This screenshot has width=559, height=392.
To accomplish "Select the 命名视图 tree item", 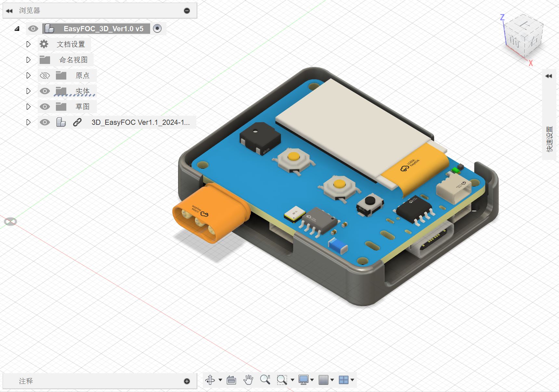I will pyautogui.click(x=73, y=60).
